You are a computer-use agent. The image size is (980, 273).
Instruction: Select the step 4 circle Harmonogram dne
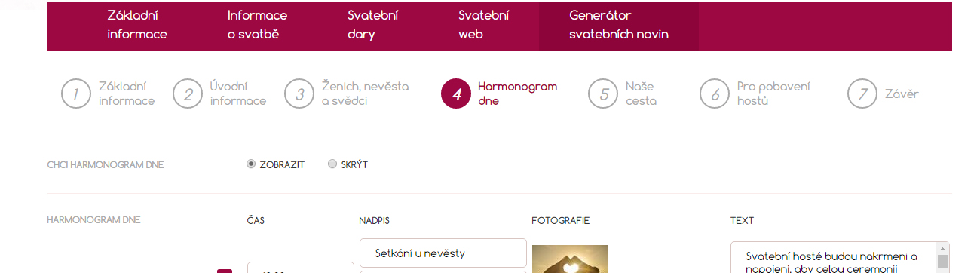point(456,94)
